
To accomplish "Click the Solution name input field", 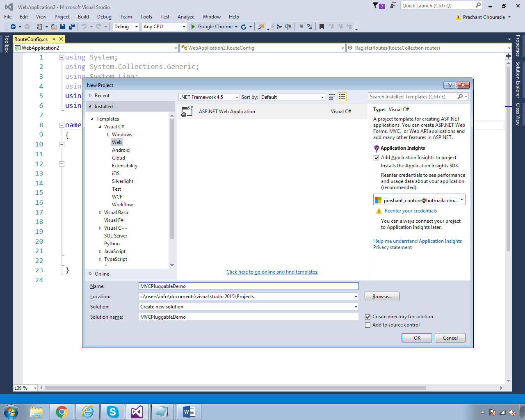I will 249,317.
